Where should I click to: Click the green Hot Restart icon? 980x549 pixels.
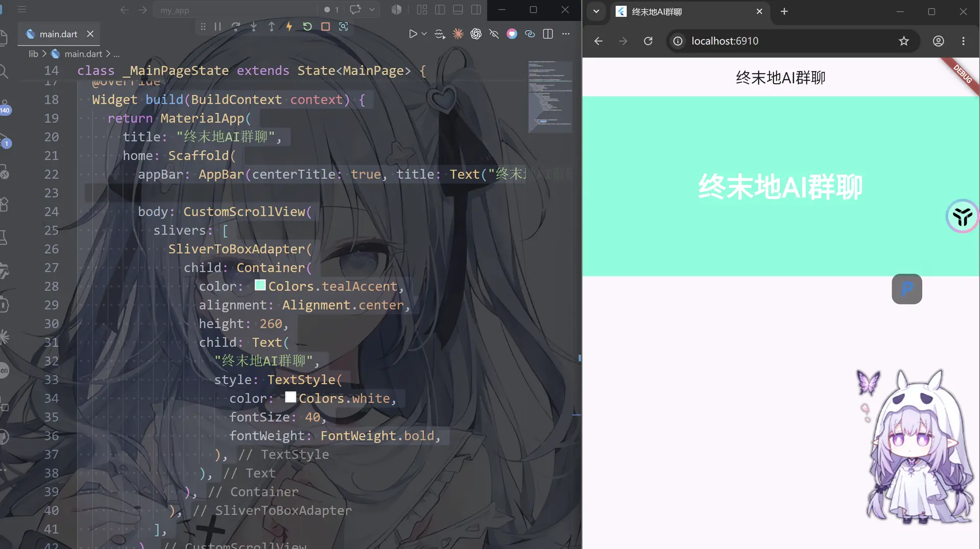[307, 27]
